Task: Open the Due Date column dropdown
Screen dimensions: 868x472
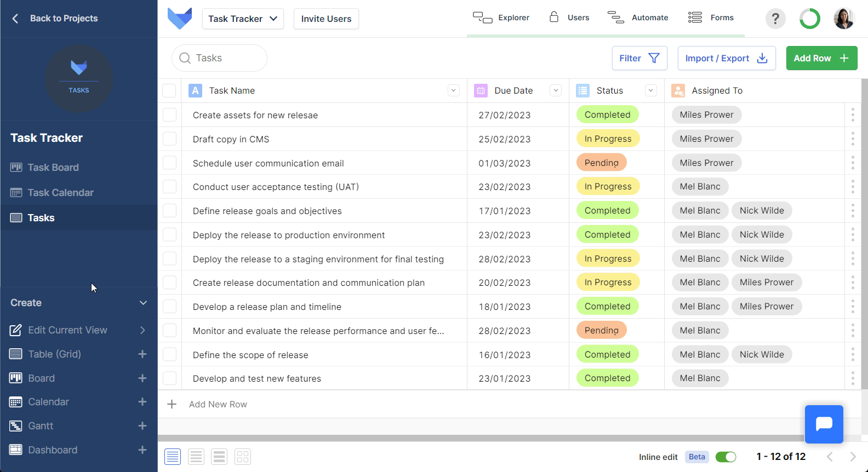Action: (x=556, y=90)
